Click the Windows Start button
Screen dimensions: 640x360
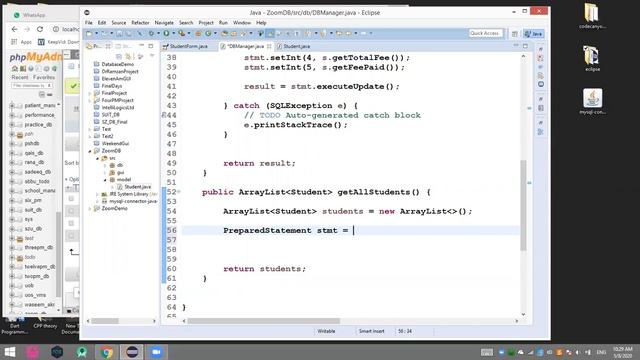(9, 352)
